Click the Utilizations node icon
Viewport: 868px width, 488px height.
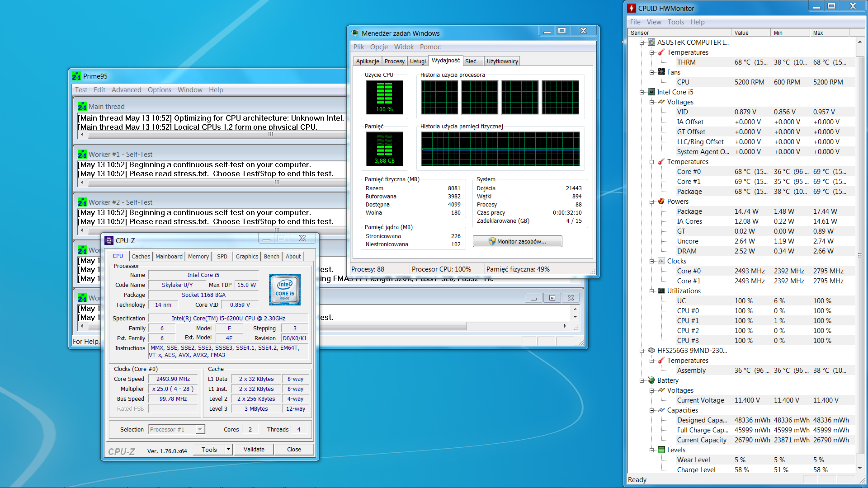point(661,291)
